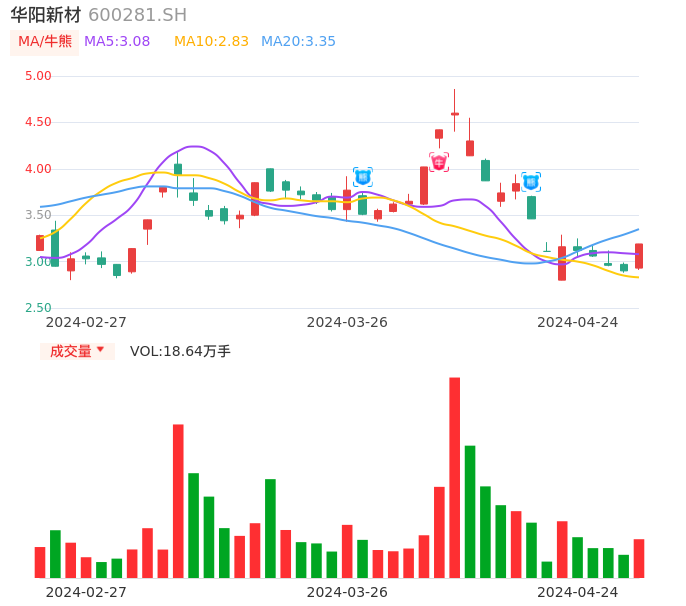The height and width of the screenshot is (606, 686).
Task: Click the tallest red volume bar
Action: (x=455, y=477)
